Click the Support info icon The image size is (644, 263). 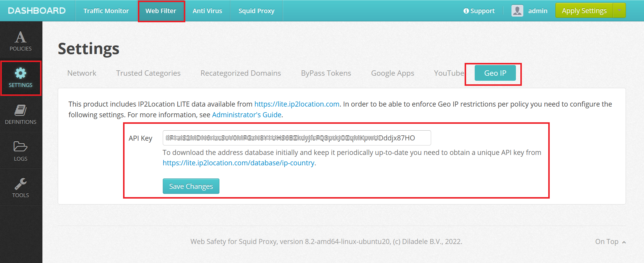(x=466, y=11)
